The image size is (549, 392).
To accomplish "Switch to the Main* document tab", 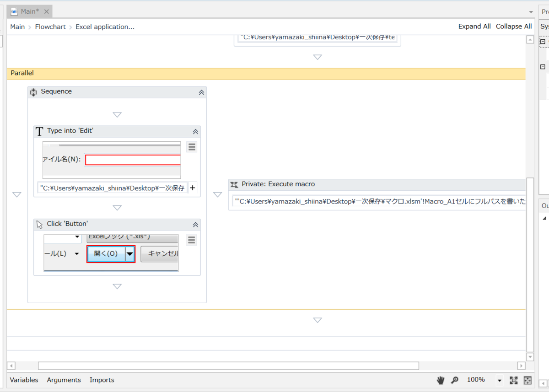I will (29, 11).
